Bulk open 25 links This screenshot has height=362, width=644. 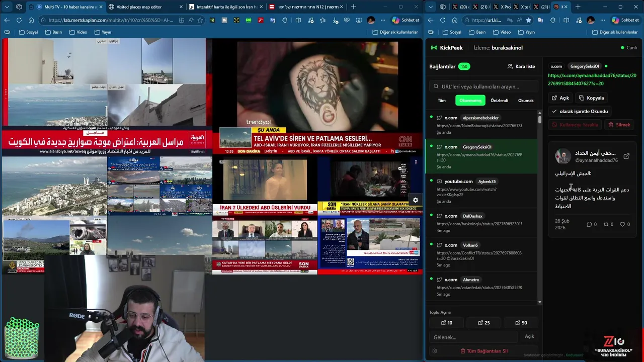tap(484, 323)
